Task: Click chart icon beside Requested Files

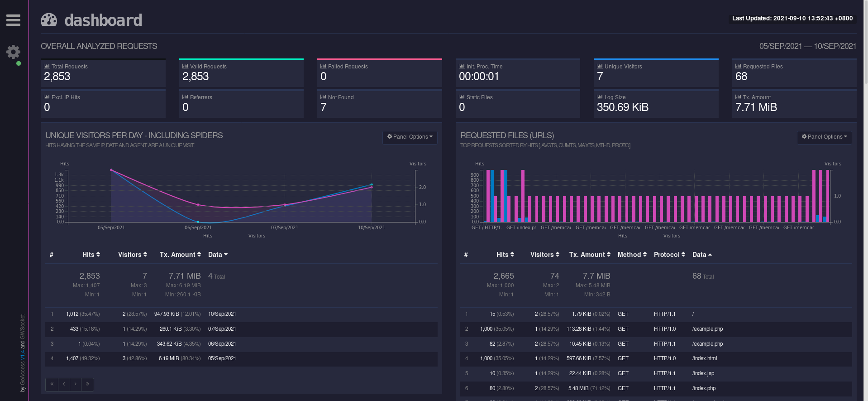Action: tap(738, 66)
